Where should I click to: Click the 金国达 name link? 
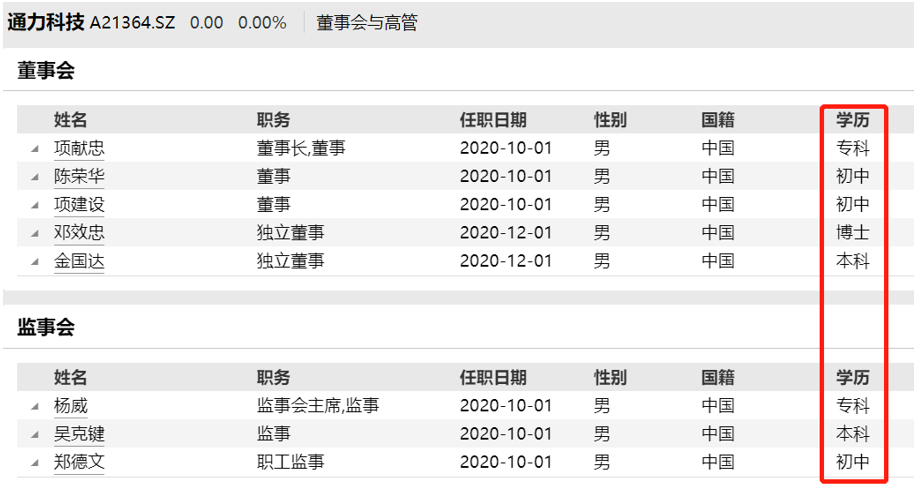79,260
